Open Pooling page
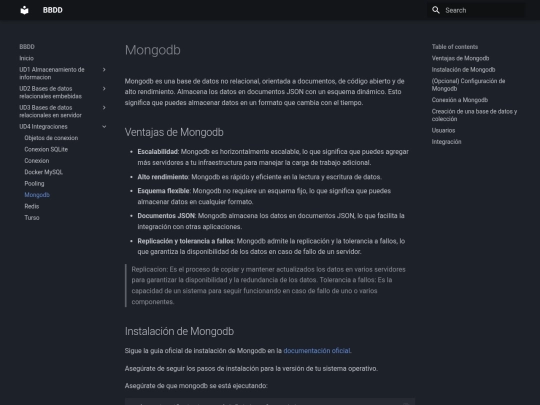Viewport: 540px width, 405px height. click(x=34, y=184)
